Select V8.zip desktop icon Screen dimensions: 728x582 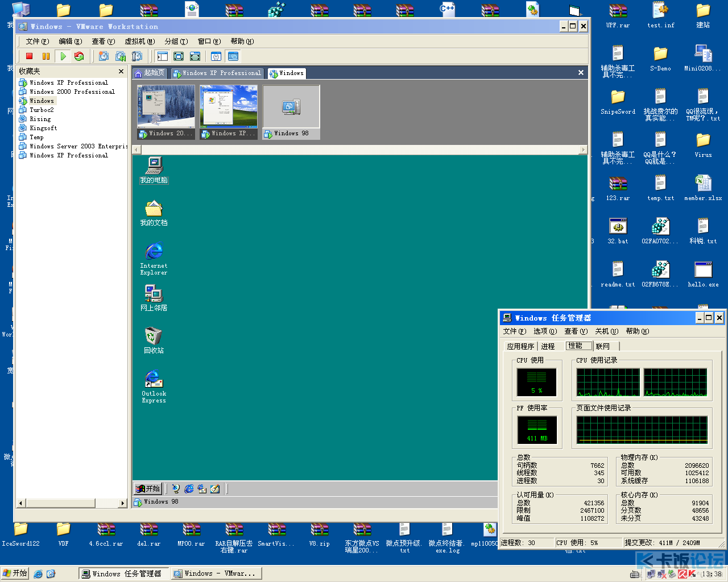click(x=319, y=534)
